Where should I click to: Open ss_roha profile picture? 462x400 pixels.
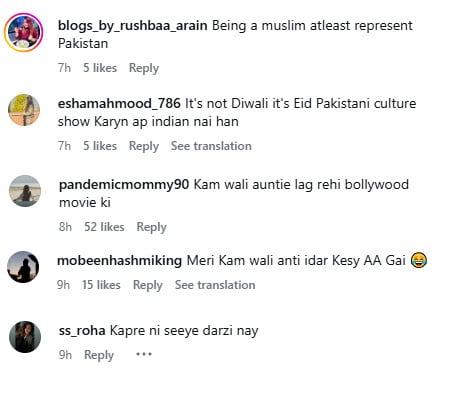pyautogui.click(x=25, y=337)
